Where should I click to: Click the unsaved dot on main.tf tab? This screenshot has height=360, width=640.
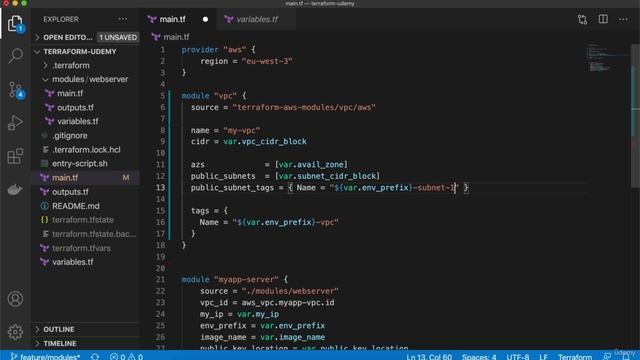[x=205, y=19]
